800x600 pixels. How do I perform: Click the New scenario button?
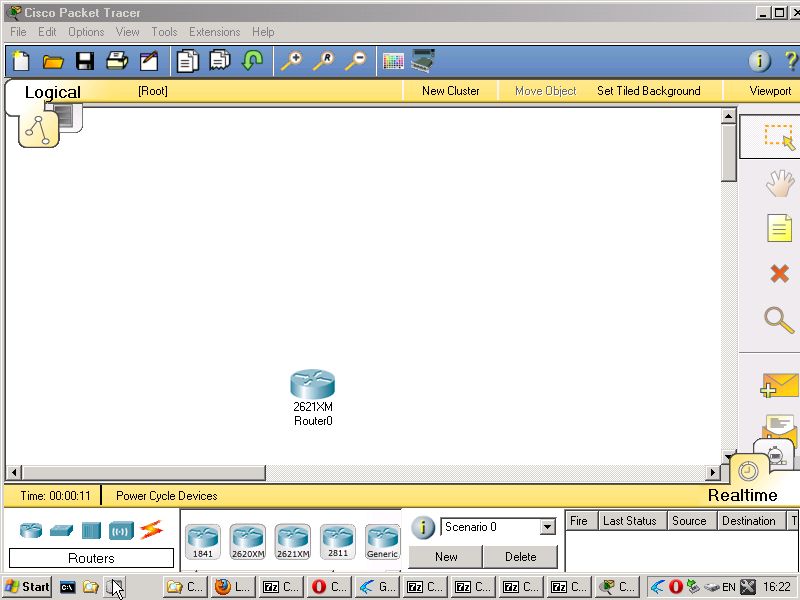pos(446,557)
